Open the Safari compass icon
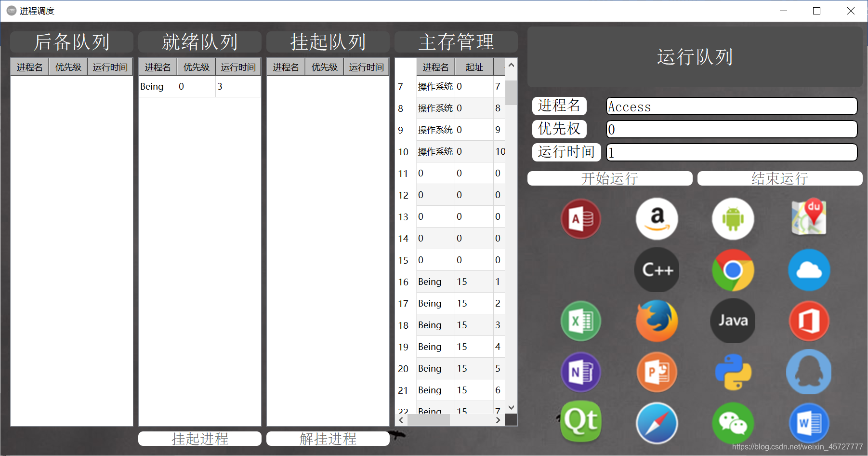Image resolution: width=868 pixels, height=456 pixels. 657,423
